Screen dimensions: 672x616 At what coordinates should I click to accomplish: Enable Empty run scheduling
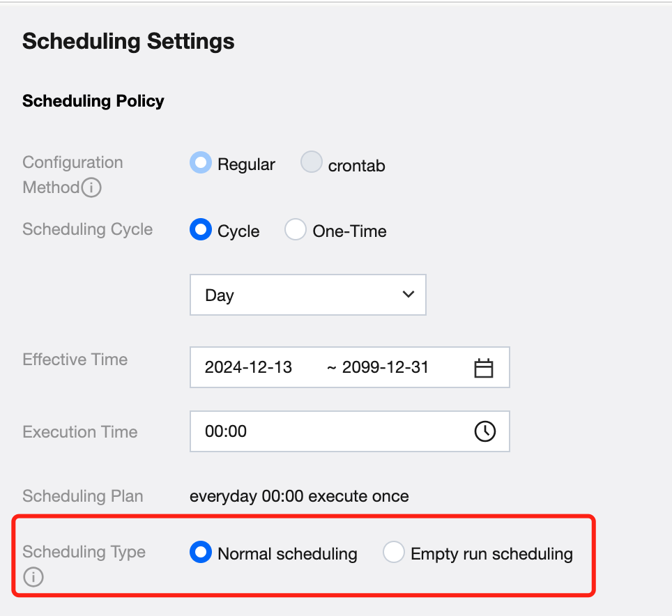tap(394, 553)
